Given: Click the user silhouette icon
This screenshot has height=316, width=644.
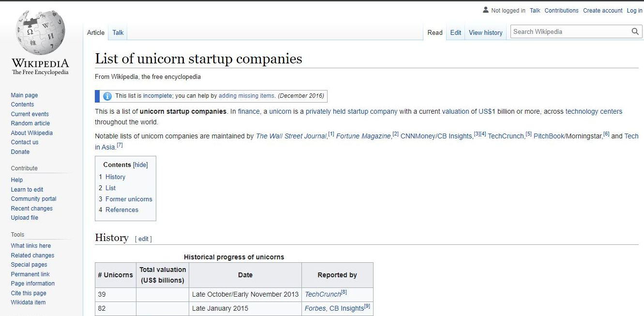Looking at the screenshot, I should (x=486, y=10).
